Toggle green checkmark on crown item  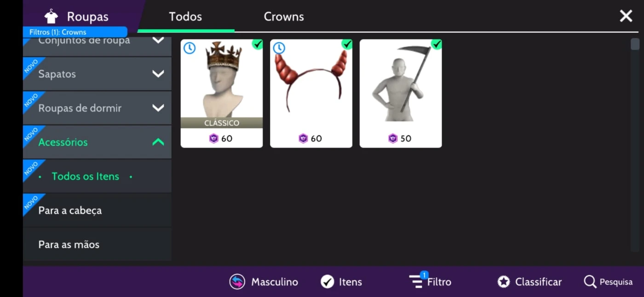coord(257,45)
